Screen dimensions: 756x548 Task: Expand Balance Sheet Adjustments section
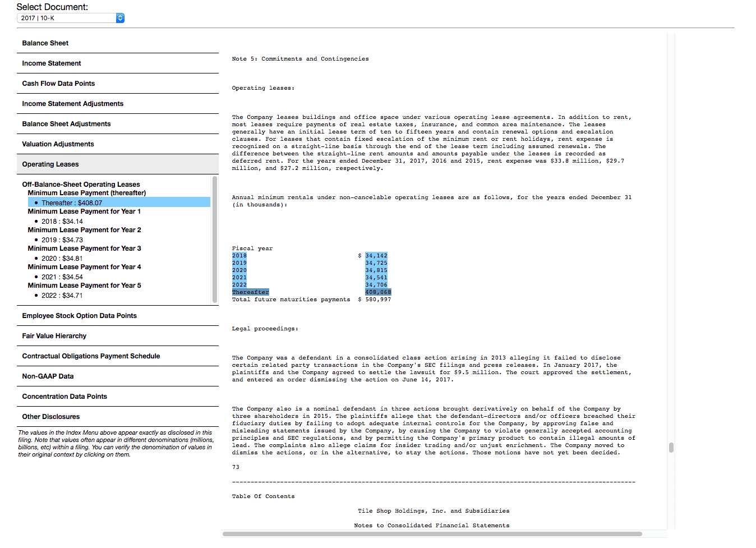tap(118, 124)
